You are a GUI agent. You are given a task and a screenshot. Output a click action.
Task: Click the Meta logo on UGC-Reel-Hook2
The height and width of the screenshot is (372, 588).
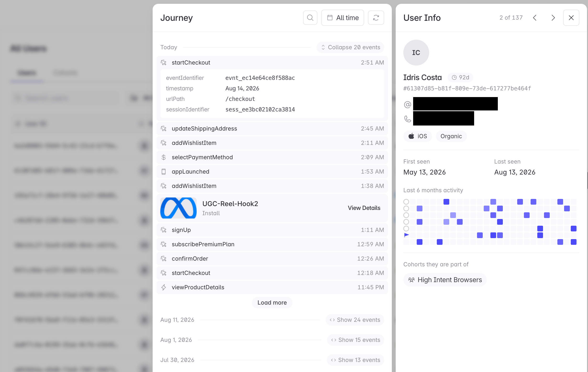[x=178, y=208]
